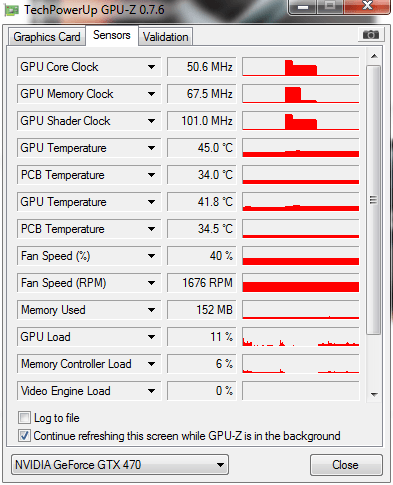This screenshot has height=485, width=393.
Task: Click the GPU-Z title bar app icon
Action: pyautogui.click(x=11, y=10)
